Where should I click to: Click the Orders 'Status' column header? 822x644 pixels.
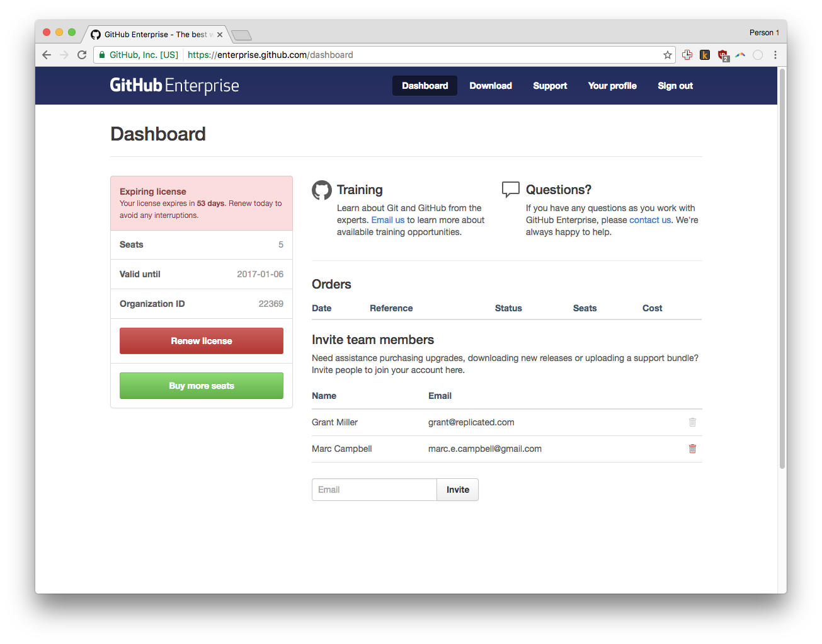click(x=508, y=308)
